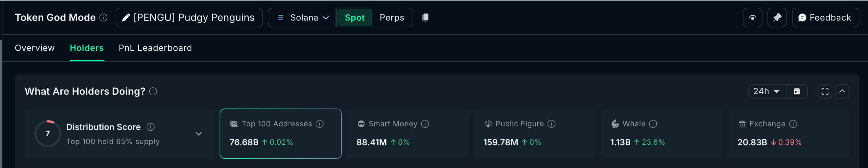Screen dimensions: 868x168
Task: Edit the PENGU Pudgy Penguins token selector
Action: pos(189,17)
